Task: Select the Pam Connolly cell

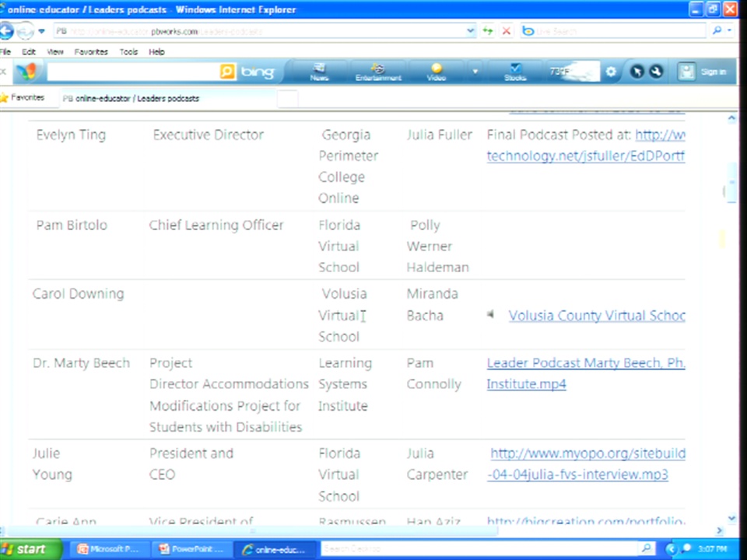Action: click(433, 373)
